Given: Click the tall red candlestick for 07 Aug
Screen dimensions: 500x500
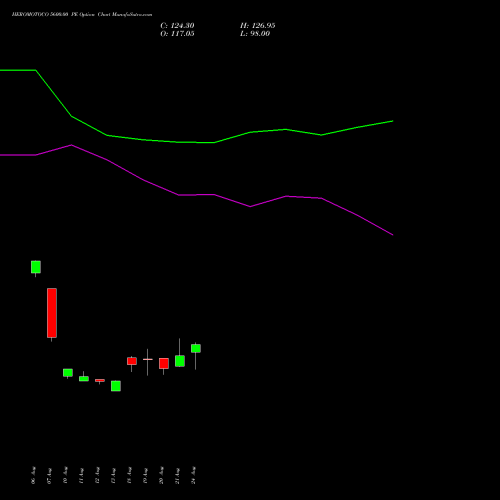Looking at the screenshot, I should pyautogui.click(x=52, y=313).
